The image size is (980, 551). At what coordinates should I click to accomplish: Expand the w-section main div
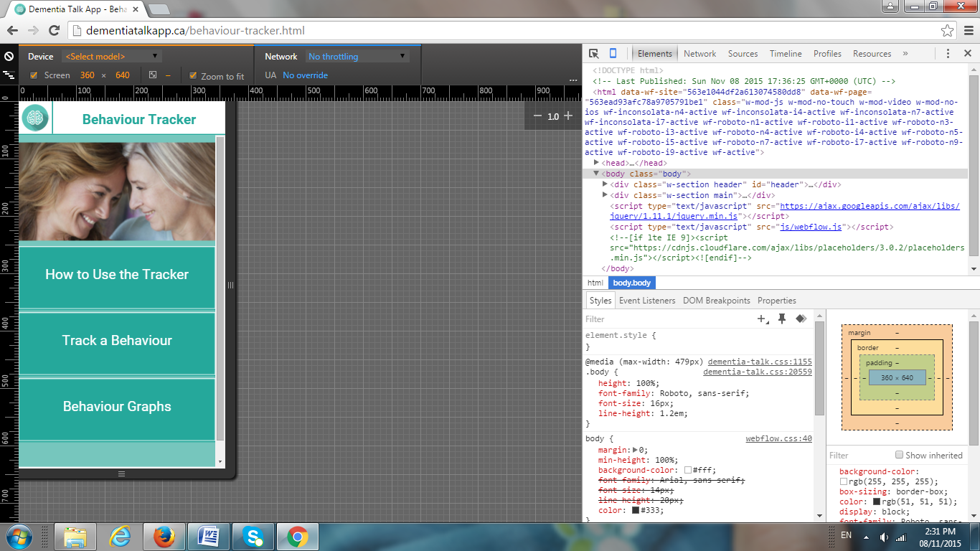[x=606, y=195]
